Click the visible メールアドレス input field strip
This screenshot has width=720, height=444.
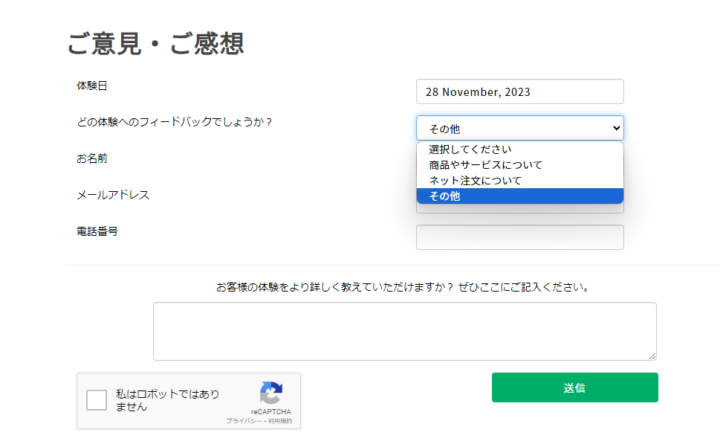tap(519, 209)
